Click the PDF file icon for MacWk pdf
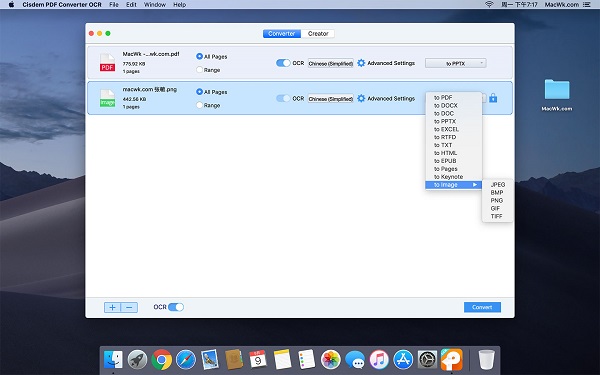 tap(107, 63)
